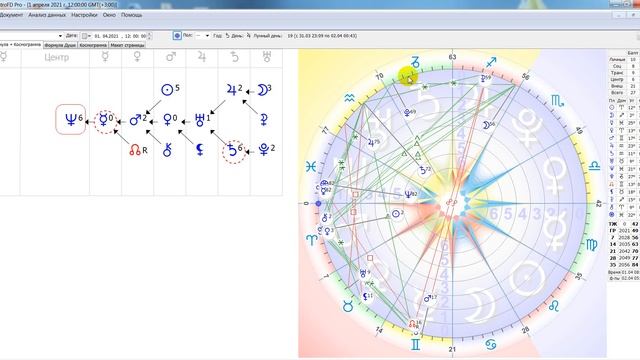Click the Личные row in the score table
The width and height of the screenshot is (640, 360).
tap(624, 60)
